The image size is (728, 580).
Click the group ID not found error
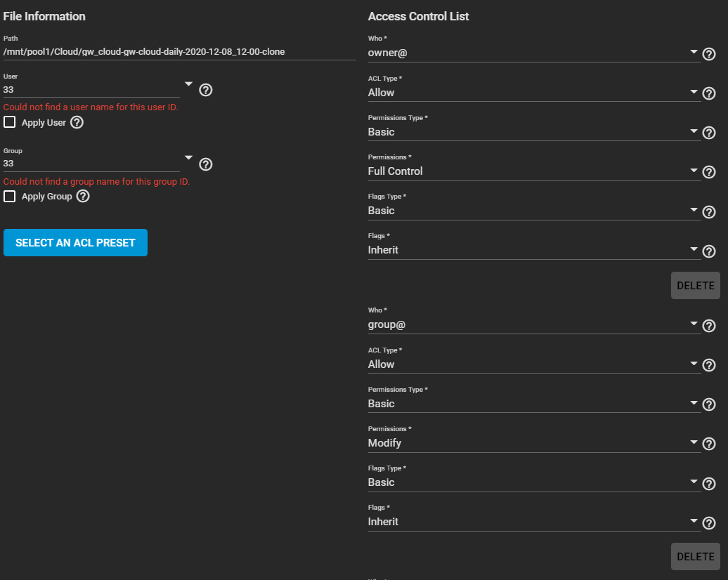[x=96, y=181]
